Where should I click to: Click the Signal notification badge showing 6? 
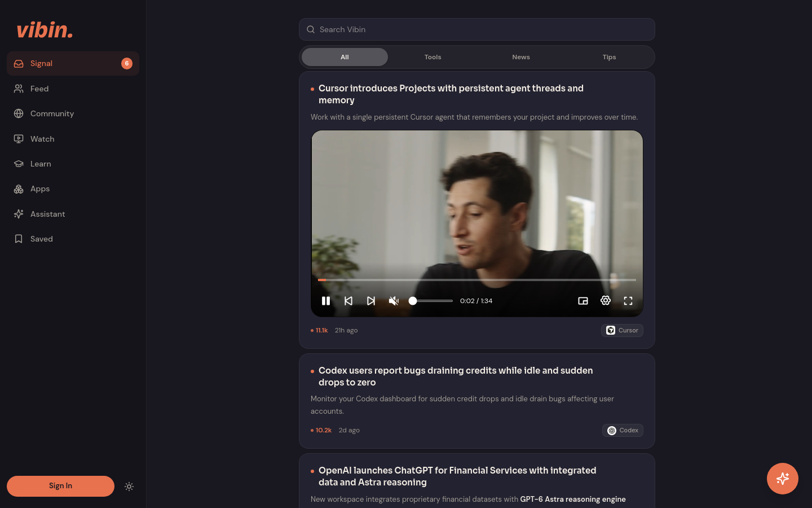click(x=127, y=64)
